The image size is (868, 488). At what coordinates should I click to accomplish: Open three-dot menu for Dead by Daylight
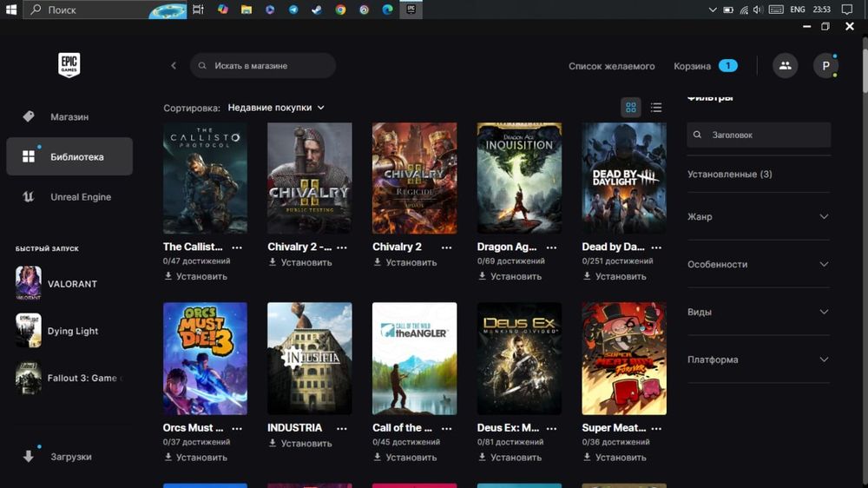656,247
